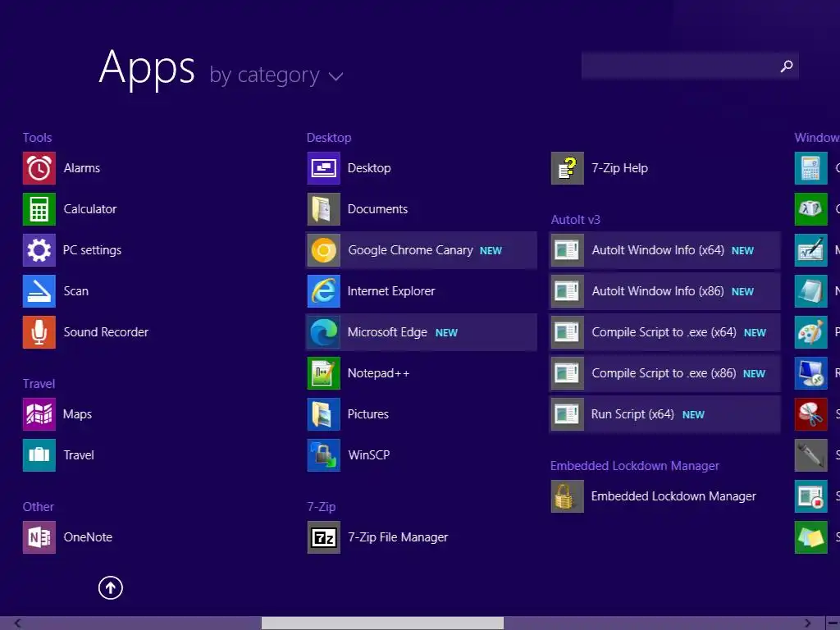
Task: Click the Remote Desktop monitor icon at right
Action: pyautogui.click(x=810, y=373)
